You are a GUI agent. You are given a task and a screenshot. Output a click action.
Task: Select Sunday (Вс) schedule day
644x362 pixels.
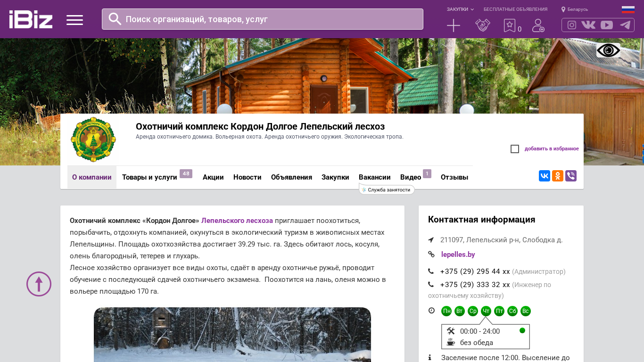click(x=526, y=311)
